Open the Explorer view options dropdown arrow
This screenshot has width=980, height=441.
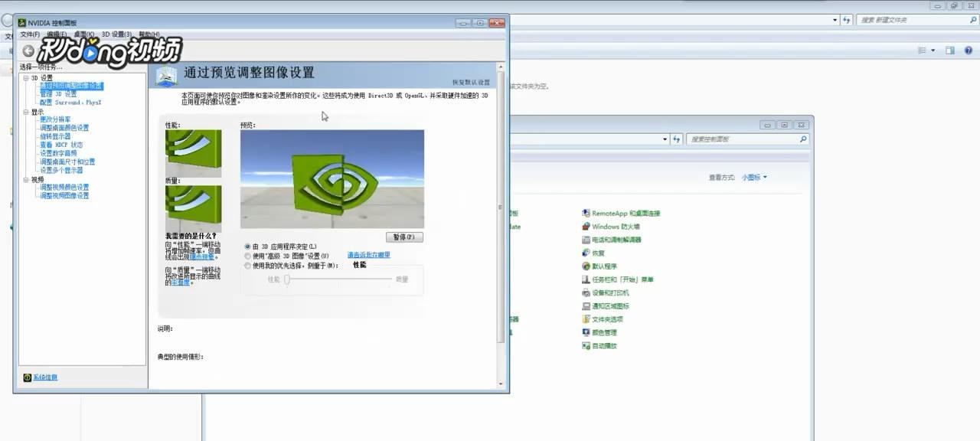933,51
